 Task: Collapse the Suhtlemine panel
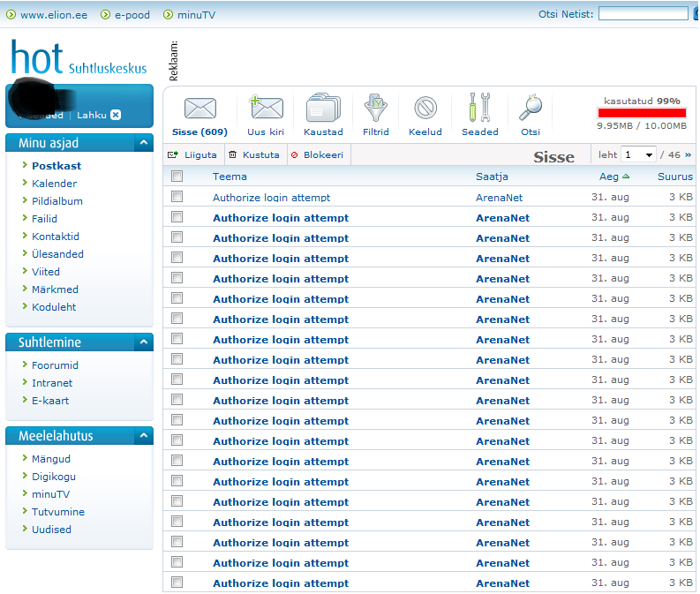pyautogui.click(x=144, y=342)
